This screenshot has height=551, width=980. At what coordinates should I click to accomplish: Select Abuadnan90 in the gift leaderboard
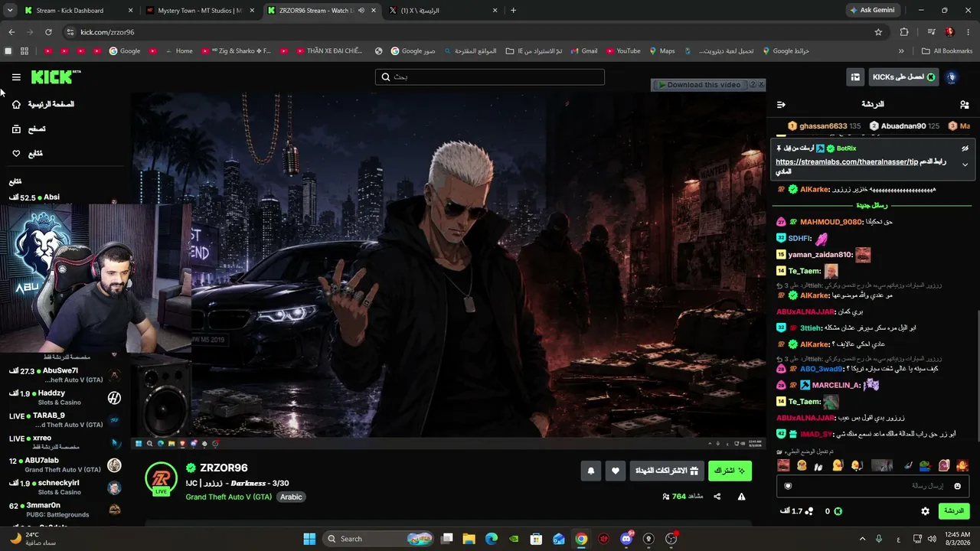point(904,126)
